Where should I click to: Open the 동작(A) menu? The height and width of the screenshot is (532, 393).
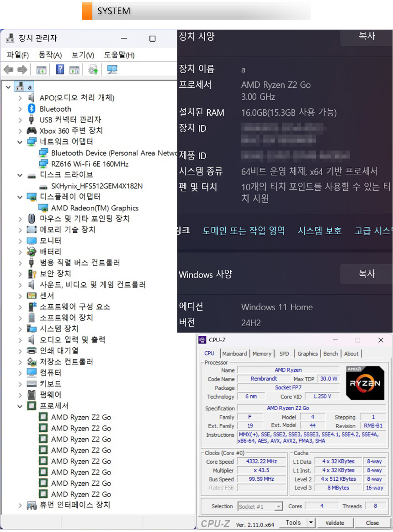click(50, 55)
